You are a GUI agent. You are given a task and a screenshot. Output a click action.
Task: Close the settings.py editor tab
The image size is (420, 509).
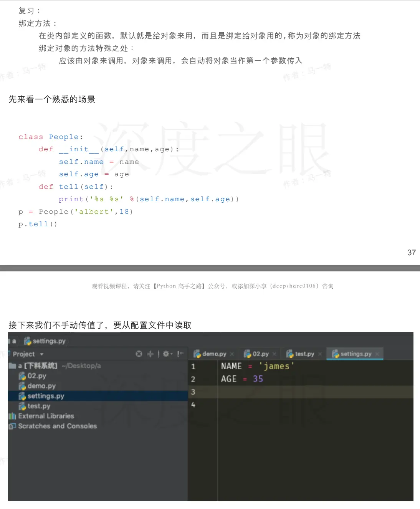377,354
